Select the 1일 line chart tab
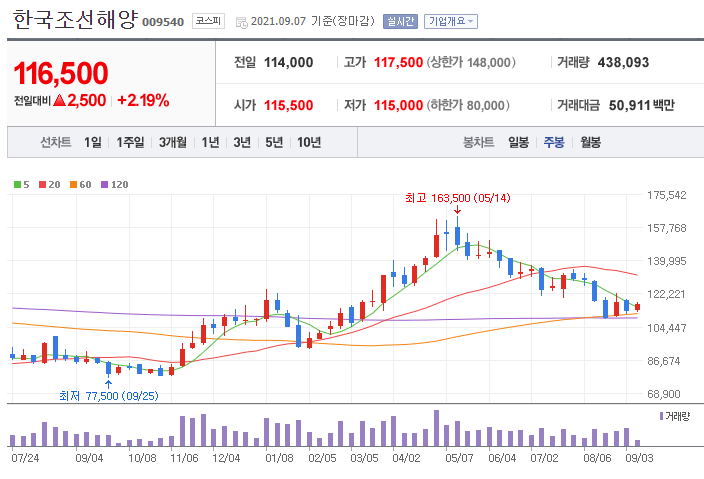Image resolution: width=704 pixels, height=479 pixels. pos(92,142)
